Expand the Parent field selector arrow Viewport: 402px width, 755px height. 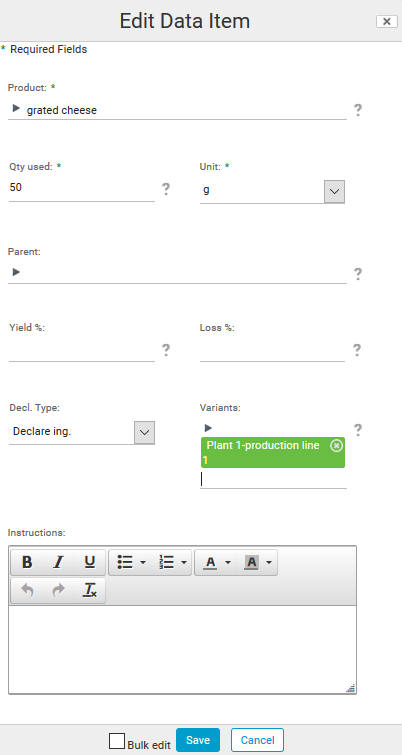point(16,272)
